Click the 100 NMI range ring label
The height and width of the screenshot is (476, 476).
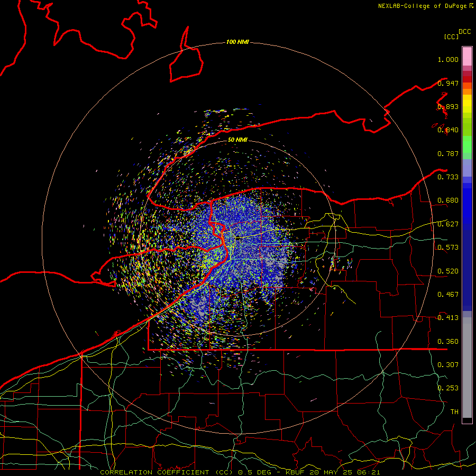coord(237,42)
